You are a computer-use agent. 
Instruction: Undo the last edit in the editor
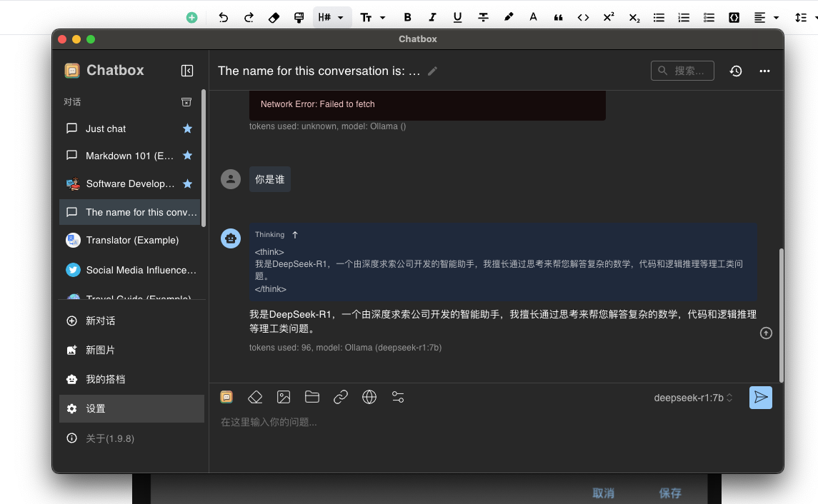(x=224, y=18)
